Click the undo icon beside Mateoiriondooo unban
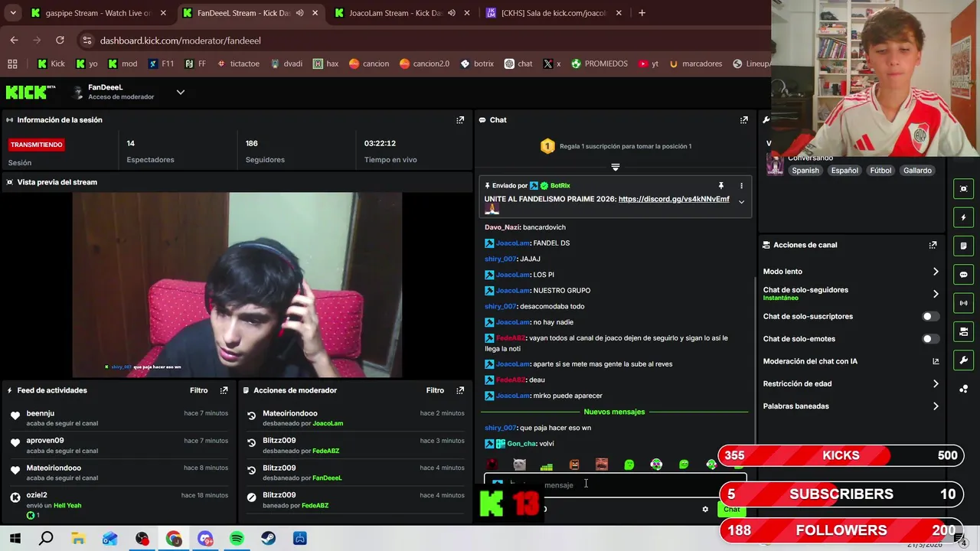Viewport: 980px width, 551px height. pos(251,416)
